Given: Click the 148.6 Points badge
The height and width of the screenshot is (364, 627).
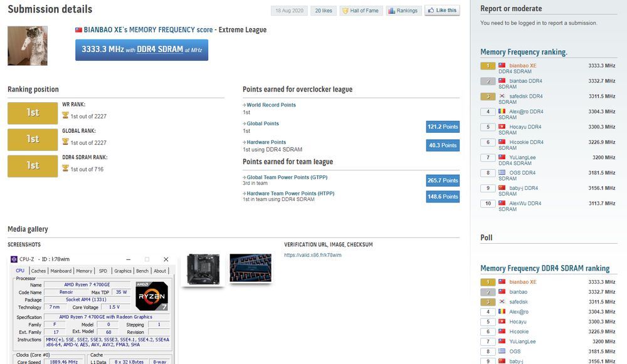Looking at the screenshot, I should [443, 197].
